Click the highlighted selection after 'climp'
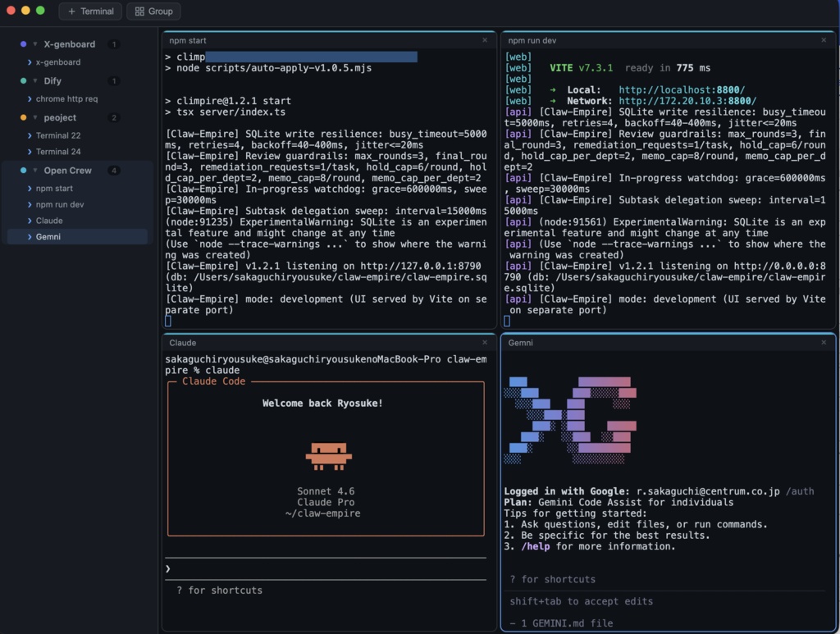The width and height of the screenshot is (840, 634). pyautogui.click(x=311, y=57)
